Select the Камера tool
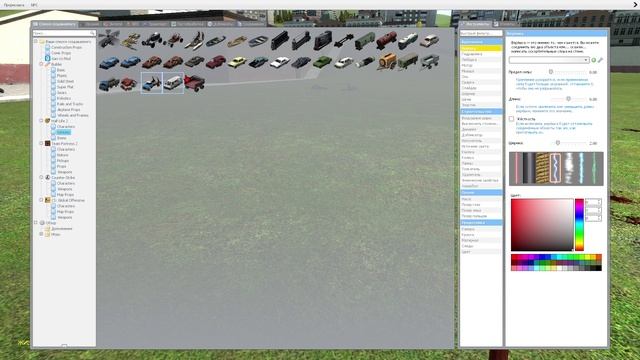 point(481,229)
